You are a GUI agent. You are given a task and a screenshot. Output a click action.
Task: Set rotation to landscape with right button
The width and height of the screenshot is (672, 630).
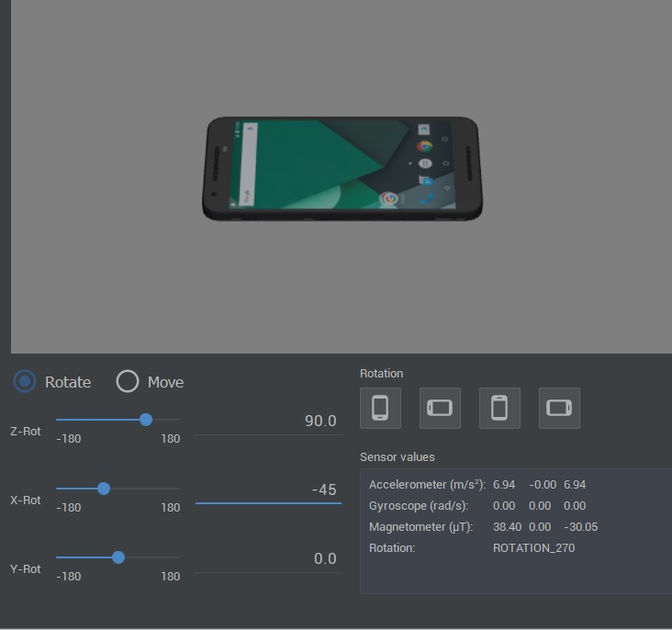click(x=559, y=409)
